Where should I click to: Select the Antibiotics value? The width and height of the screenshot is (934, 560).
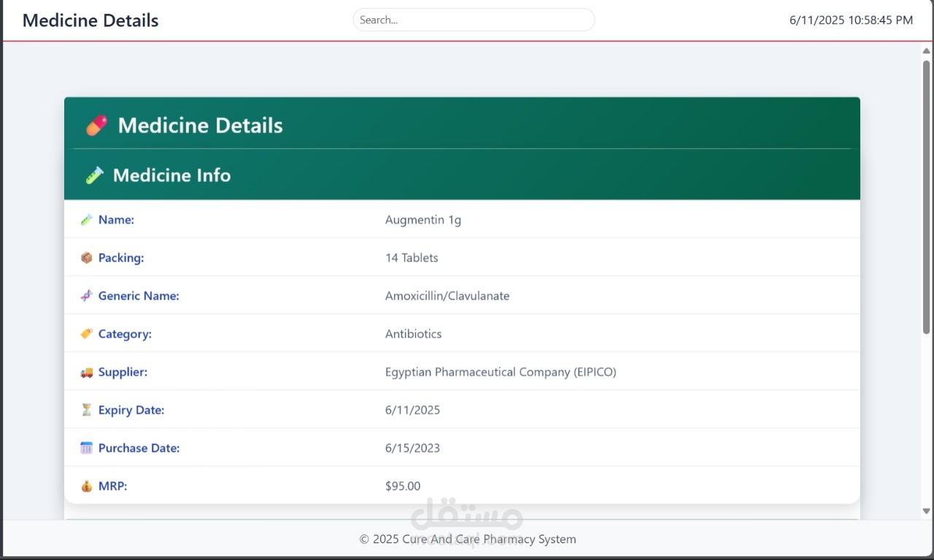click(414, 334)
